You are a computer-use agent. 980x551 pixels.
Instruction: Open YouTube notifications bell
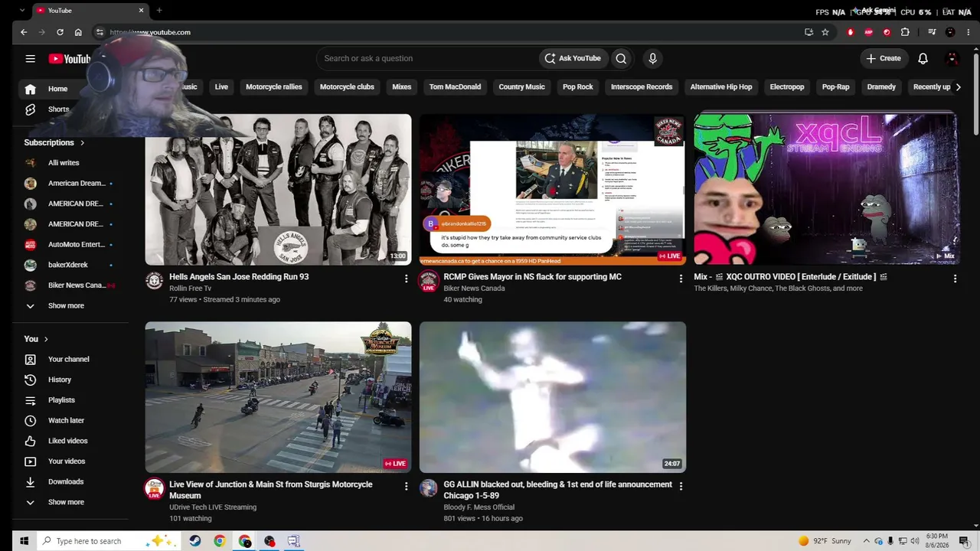(x=923, y=58)
